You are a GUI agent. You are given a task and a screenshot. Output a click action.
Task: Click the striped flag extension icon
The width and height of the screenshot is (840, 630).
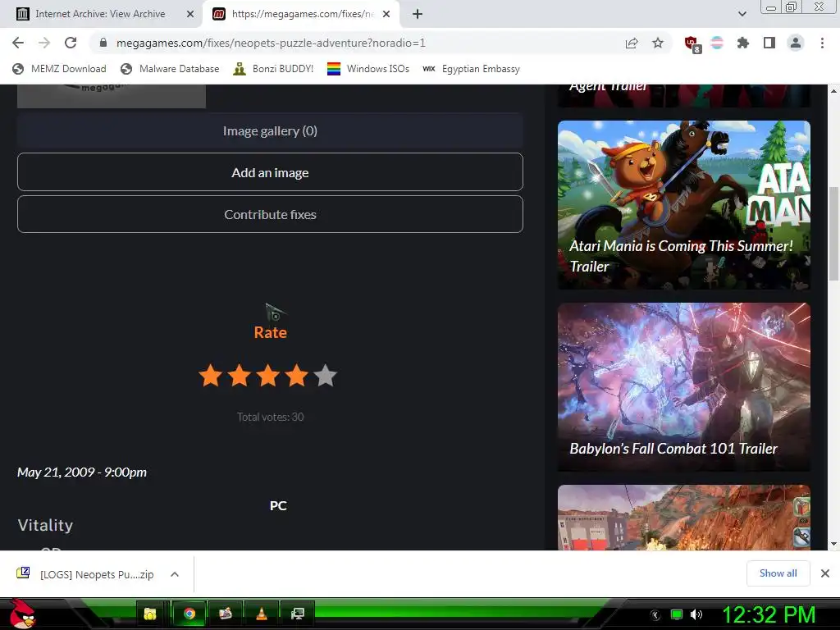(717, 43)
